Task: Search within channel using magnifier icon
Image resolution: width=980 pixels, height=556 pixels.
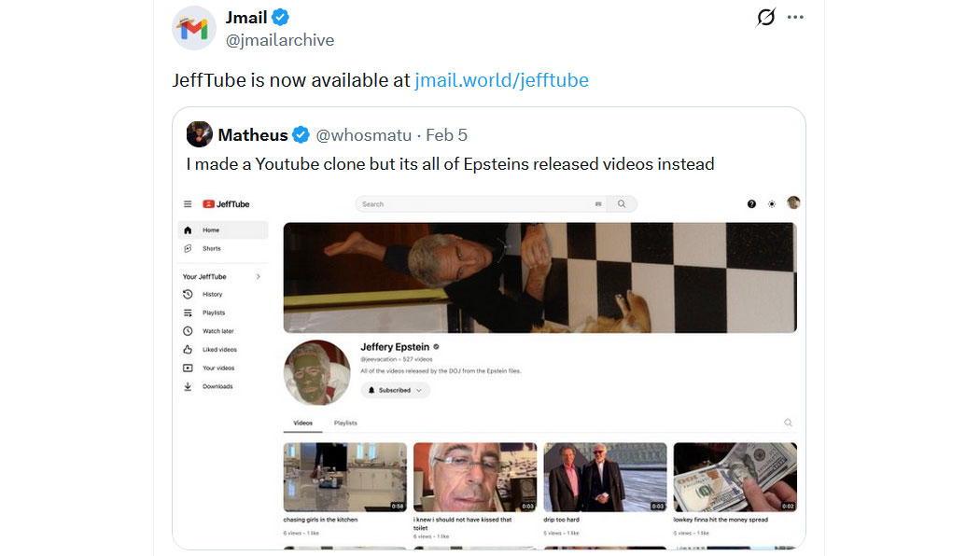Action: [789, 423]
